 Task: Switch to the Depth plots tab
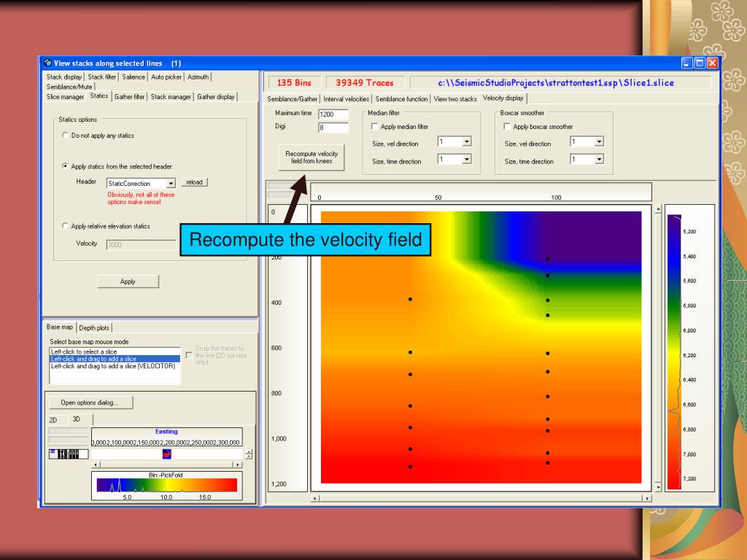point(94,327)
